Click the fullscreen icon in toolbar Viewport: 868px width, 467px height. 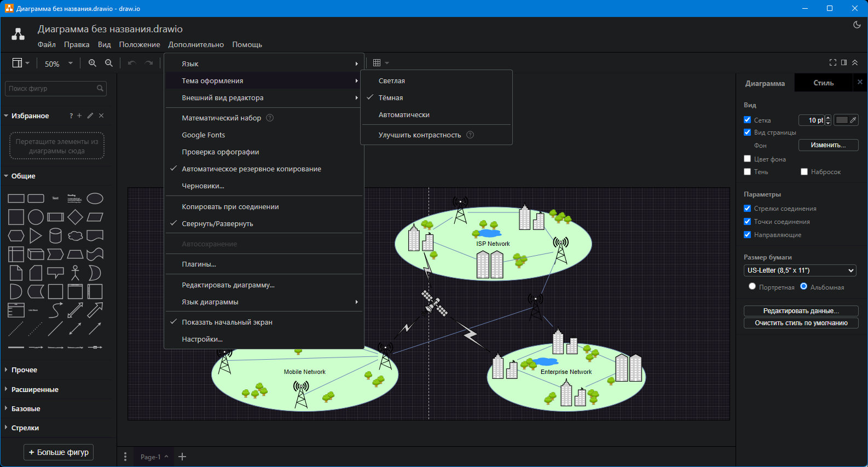[832, 62]
